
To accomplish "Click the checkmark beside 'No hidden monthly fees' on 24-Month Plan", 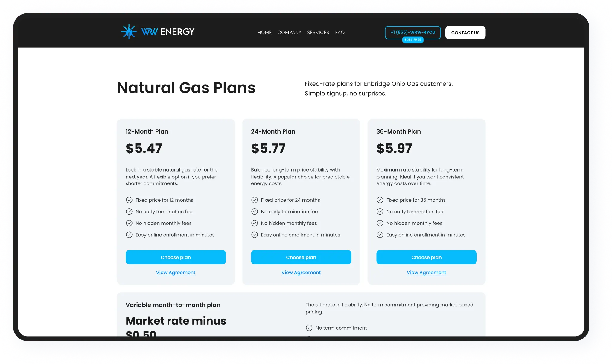I will [255, 223].
